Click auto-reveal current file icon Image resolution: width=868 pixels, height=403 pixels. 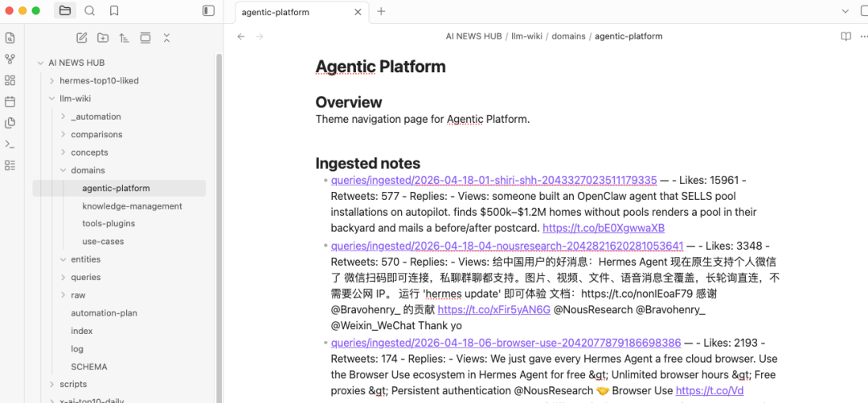(x=145, y=38)
